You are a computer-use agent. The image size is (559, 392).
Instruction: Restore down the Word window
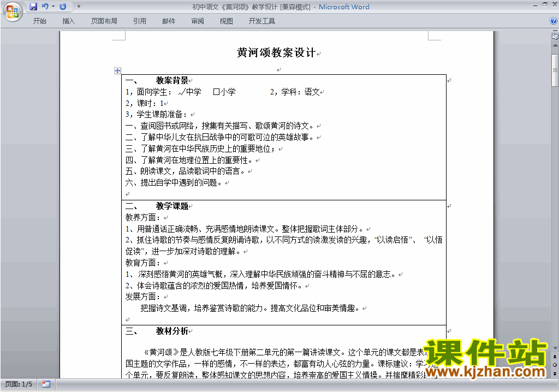coord(545,4)
